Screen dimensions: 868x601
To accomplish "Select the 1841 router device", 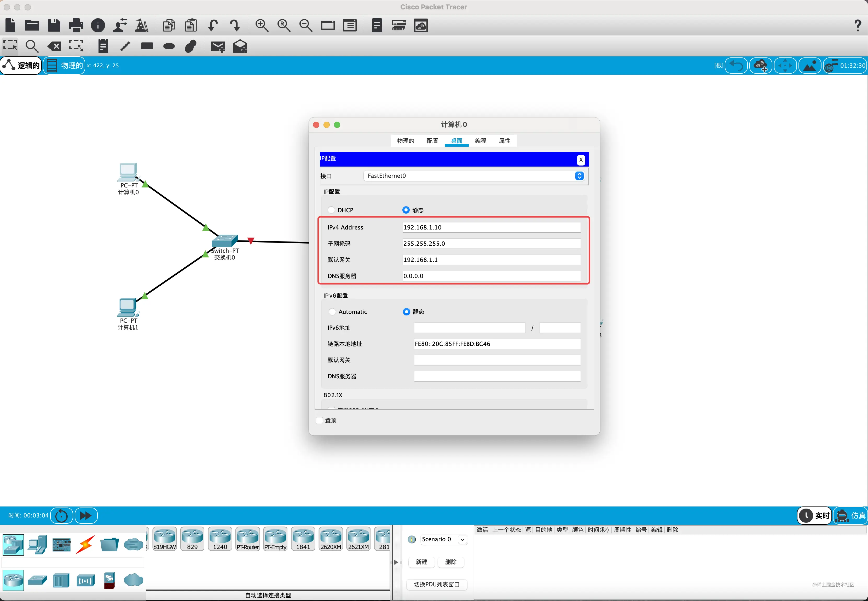I will tap(303, 539).
